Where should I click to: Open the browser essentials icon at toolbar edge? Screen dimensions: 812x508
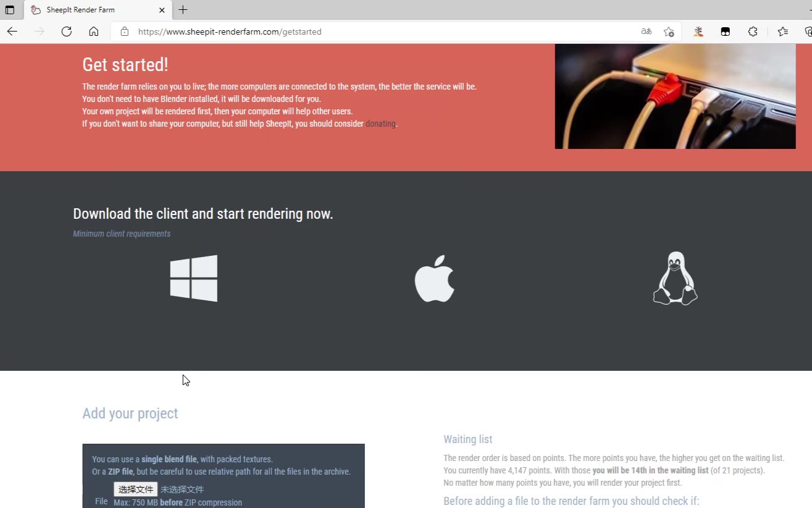point(808,32)
